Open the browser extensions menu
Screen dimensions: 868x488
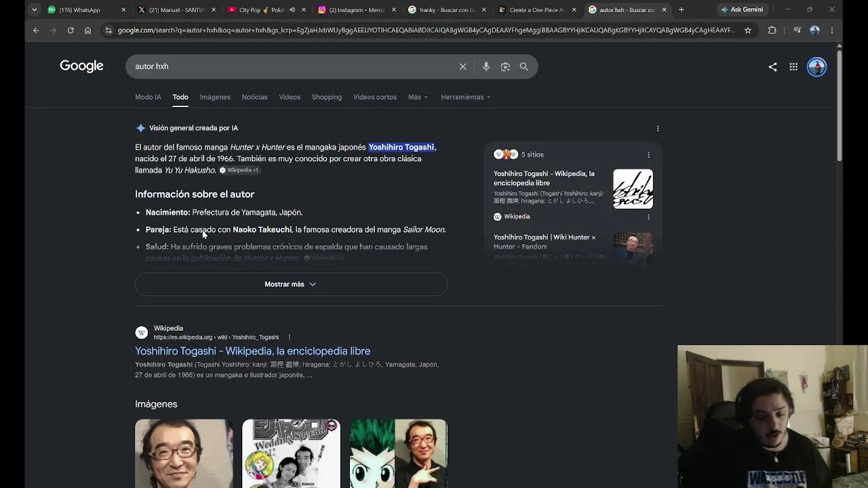pos(772,30)
